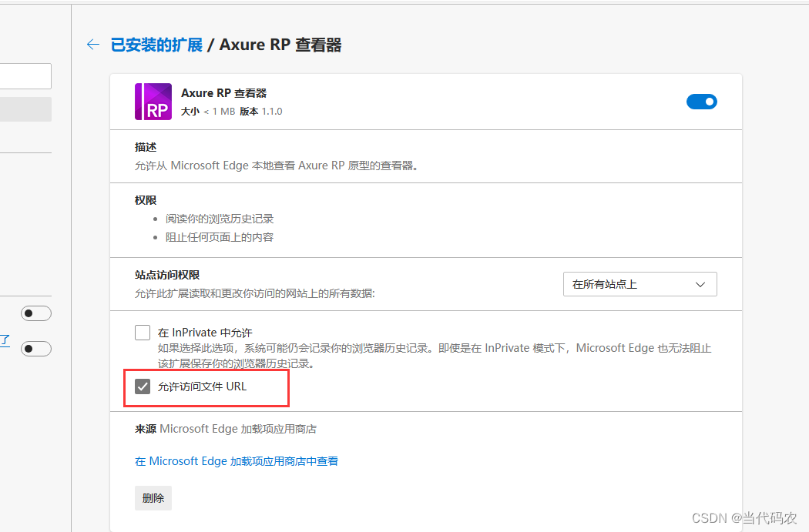Click the Axure RP extension logo
This screenshot has height=532, width=809.
point(153,102)
